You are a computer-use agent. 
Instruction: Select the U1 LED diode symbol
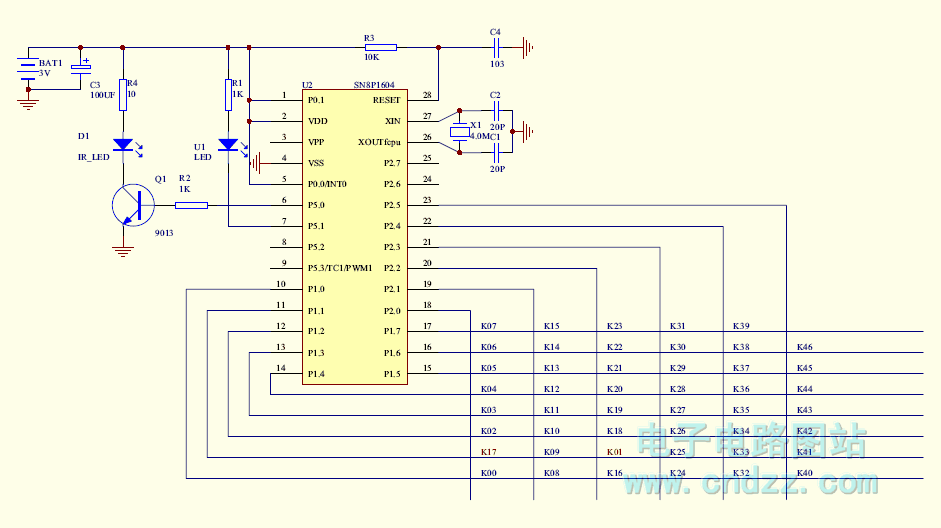point(228,145)
